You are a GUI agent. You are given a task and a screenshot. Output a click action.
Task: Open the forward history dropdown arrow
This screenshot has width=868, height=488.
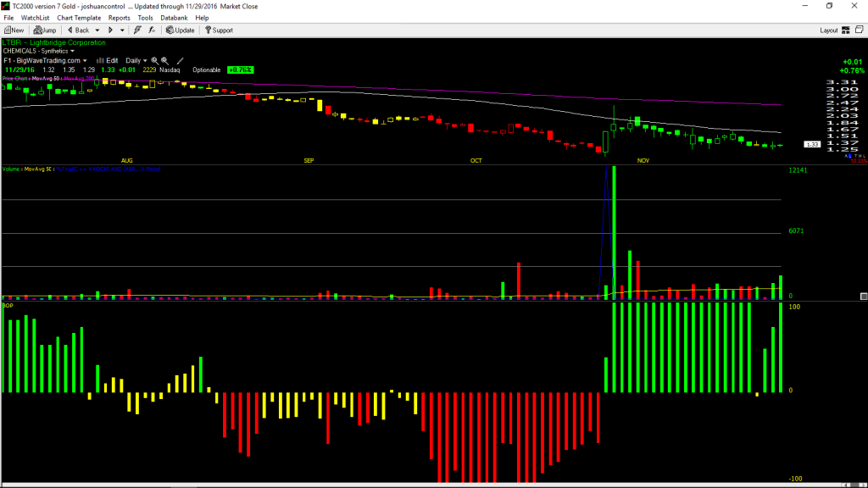[122, 30]
